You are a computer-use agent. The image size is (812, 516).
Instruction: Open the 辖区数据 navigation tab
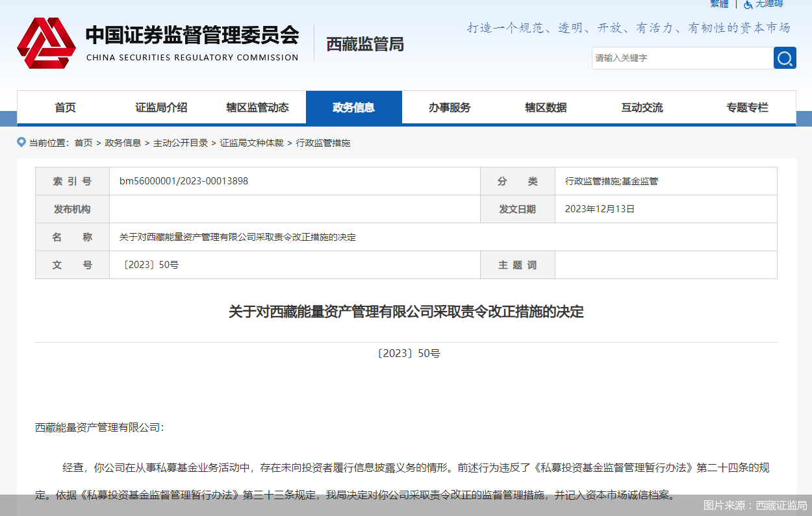(546, 108)
